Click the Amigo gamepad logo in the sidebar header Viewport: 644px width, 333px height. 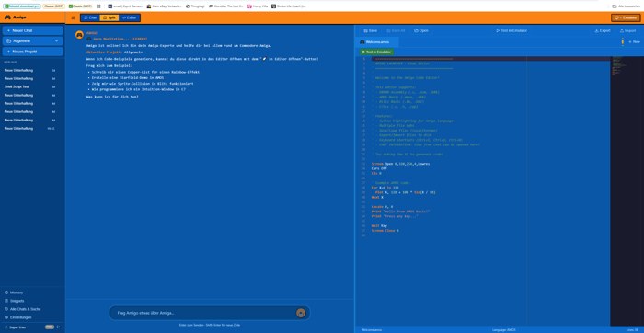[7, 17]
